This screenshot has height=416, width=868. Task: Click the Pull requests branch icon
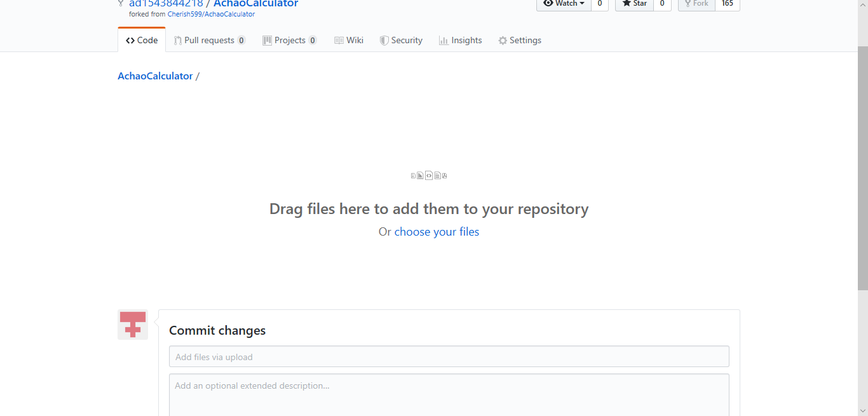(x=178, y=41)
